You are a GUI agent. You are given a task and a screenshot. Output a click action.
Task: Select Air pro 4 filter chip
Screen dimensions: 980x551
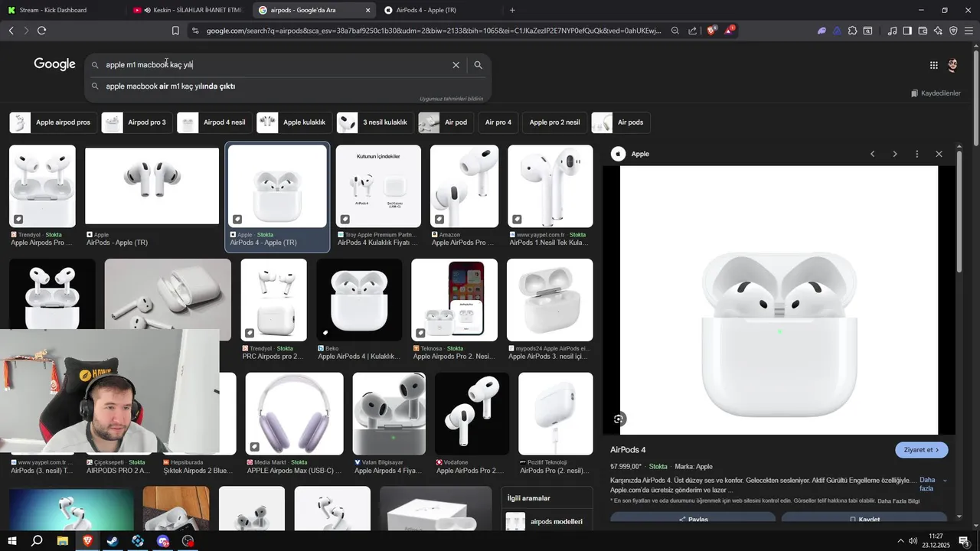pyautogui.click(x=498, y=122)
